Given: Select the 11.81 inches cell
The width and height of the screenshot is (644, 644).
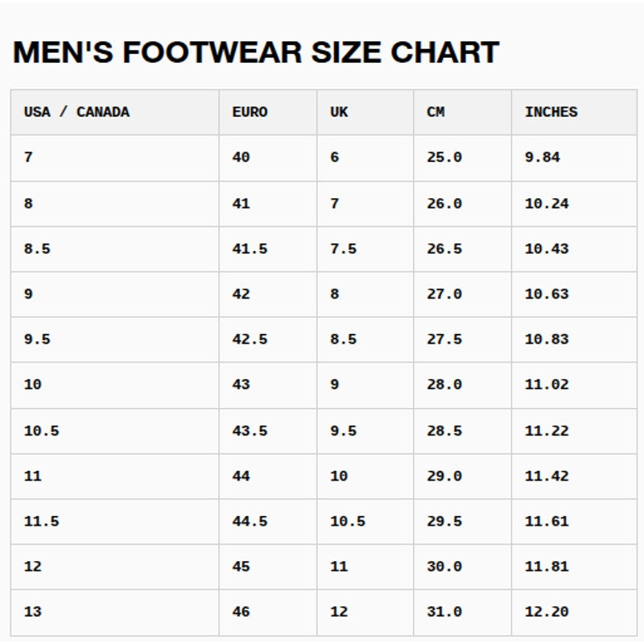Looking at the screenshot, I should point(574,567).
